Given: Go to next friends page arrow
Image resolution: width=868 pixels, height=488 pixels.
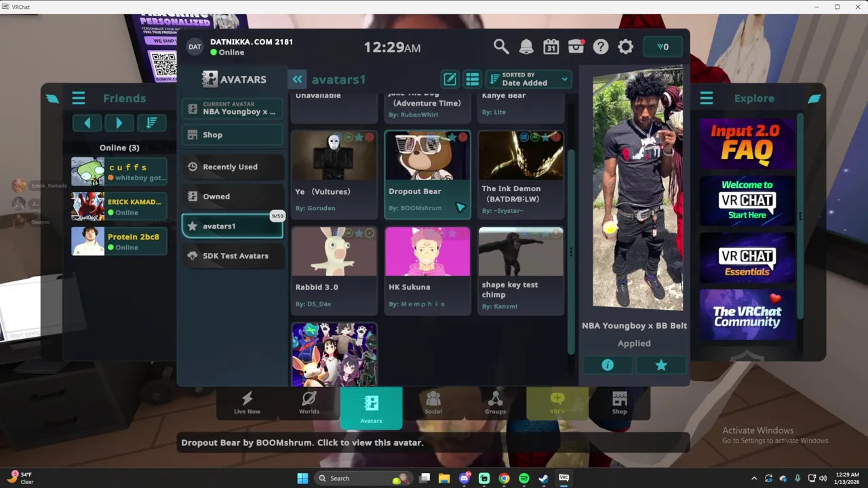Looking at the screenshot, I should 119,123.
